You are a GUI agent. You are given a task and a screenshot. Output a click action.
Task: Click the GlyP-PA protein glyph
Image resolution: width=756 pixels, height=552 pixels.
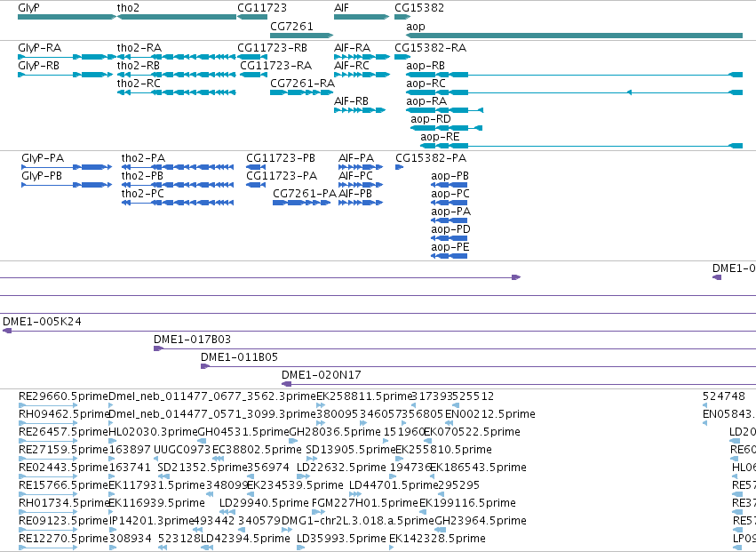(67, 167)
